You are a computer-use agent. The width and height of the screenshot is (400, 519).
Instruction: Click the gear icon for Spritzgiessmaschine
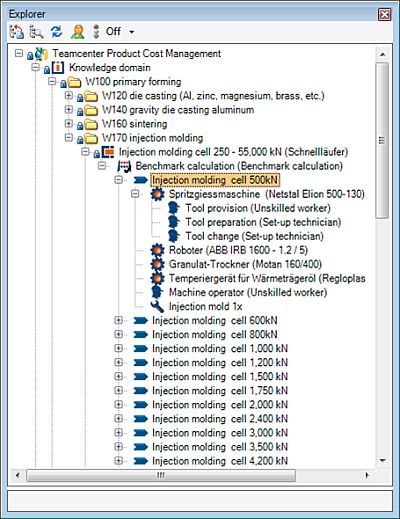[157, 194]
